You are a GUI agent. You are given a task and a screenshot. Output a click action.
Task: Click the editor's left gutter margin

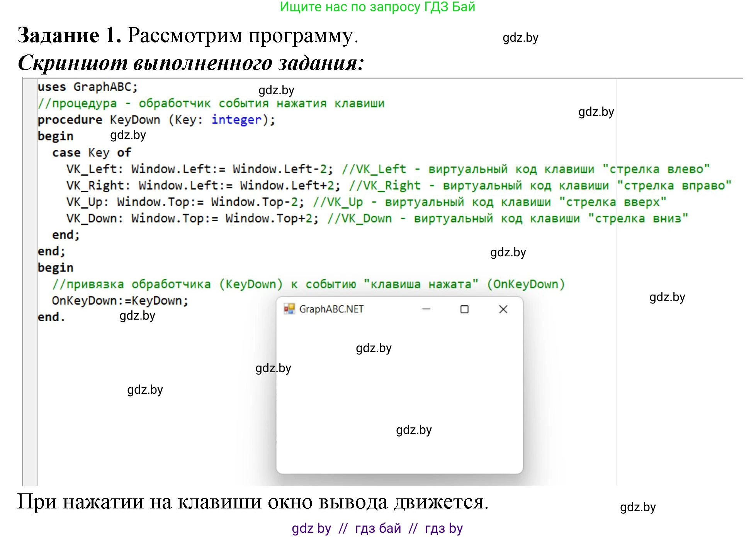click(x=30, y=270)
